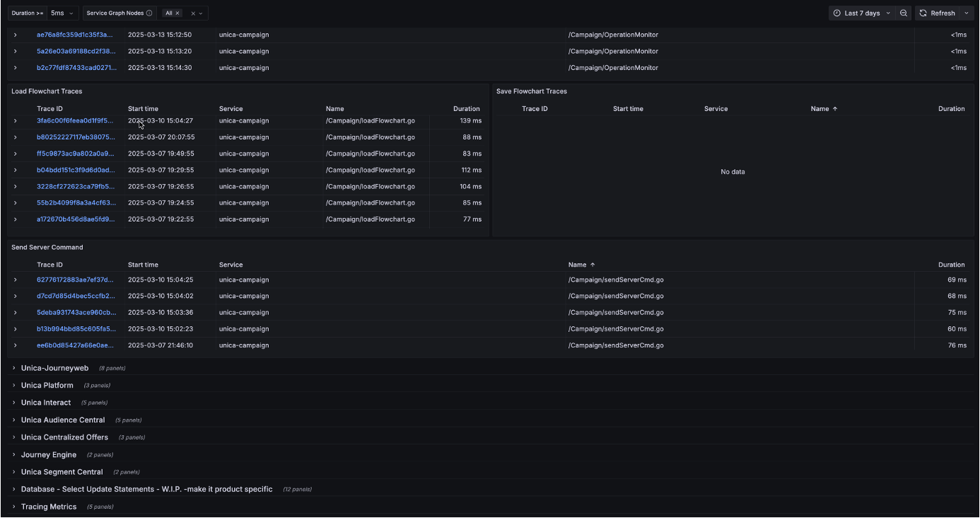This screenshot has width=980, height=518.
Task: Expand the 62776172883ae7ef37d trace row
Action: tap(15, 280)
